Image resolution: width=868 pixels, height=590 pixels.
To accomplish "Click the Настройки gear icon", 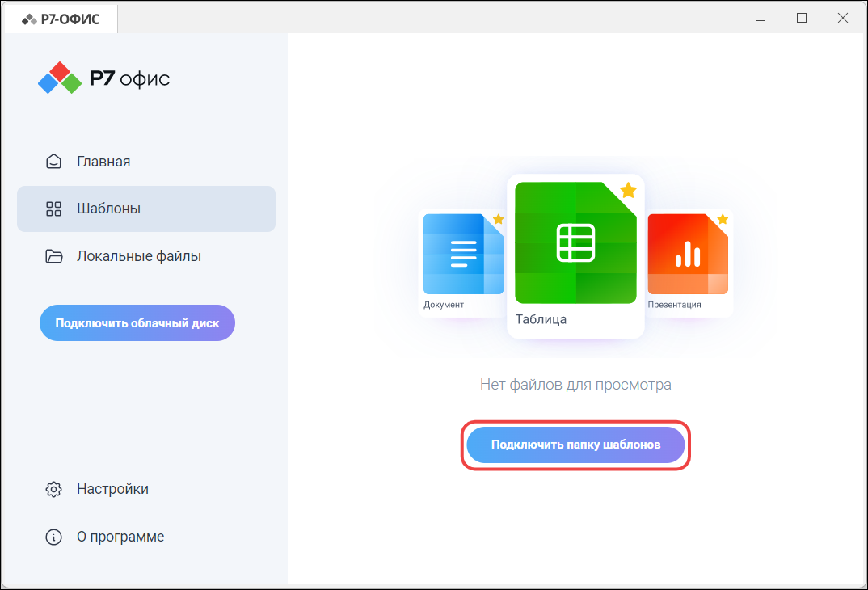I will pos(53,489).
